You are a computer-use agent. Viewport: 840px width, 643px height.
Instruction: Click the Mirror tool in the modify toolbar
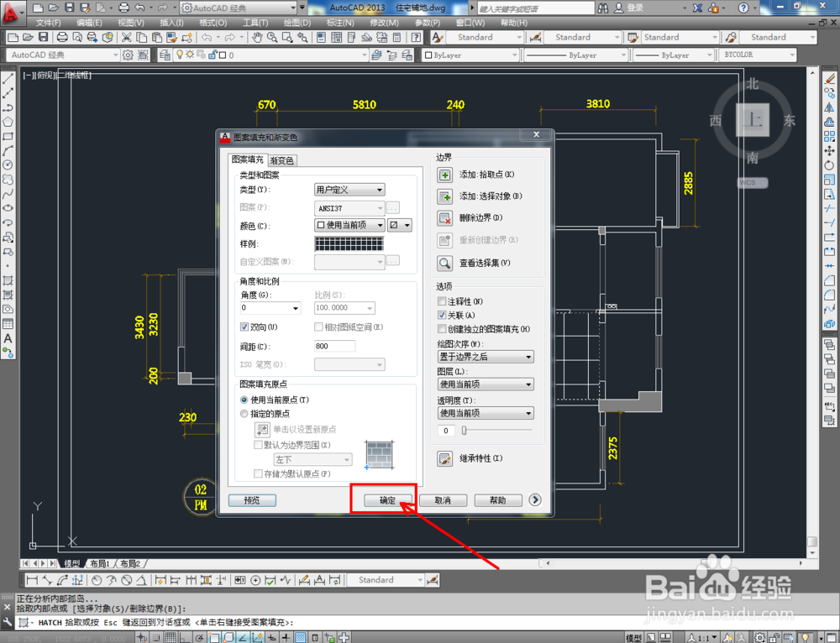click(830, 107)
